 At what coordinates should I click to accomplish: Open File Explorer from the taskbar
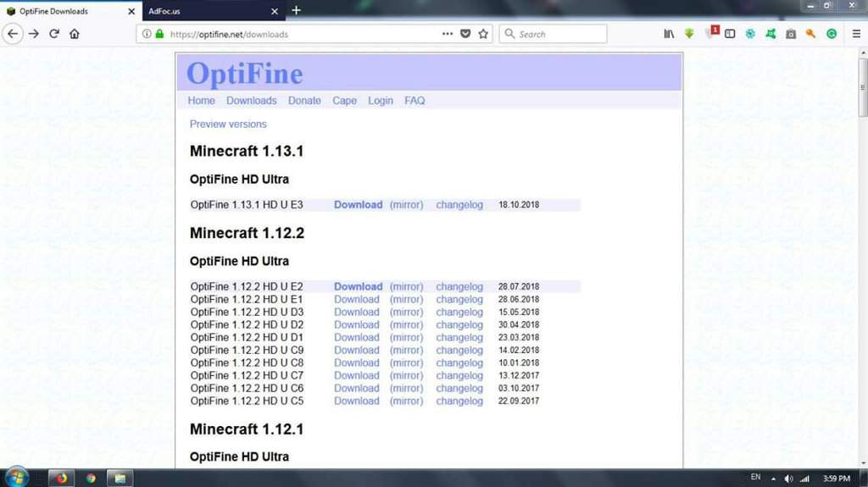(x=120, y=479)
